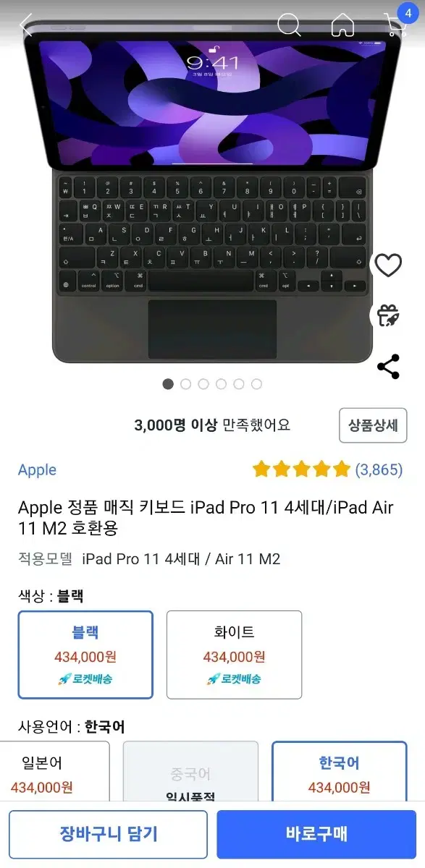425x868 pixels.
Task: Choose 한국어 language option
Action: 339,771
